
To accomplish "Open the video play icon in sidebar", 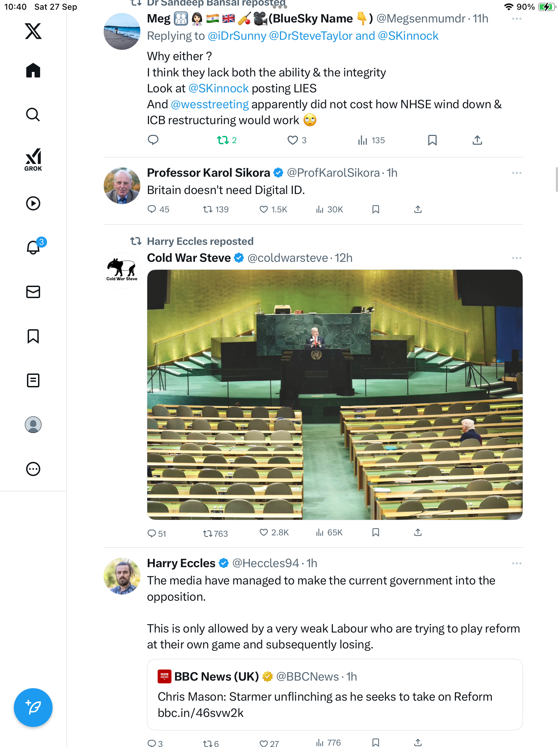I will [x=33, y=203].
